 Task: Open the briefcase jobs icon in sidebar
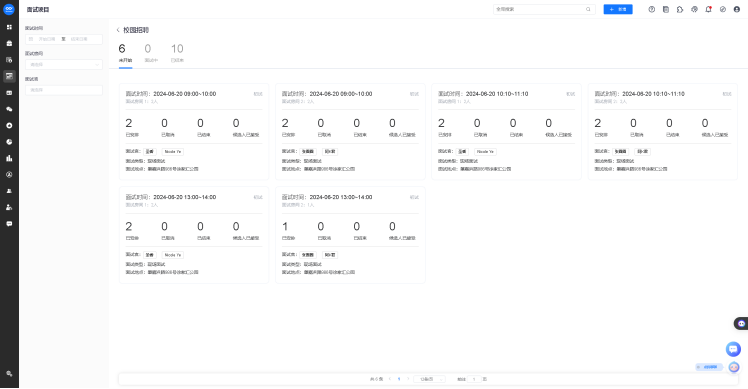9,43
